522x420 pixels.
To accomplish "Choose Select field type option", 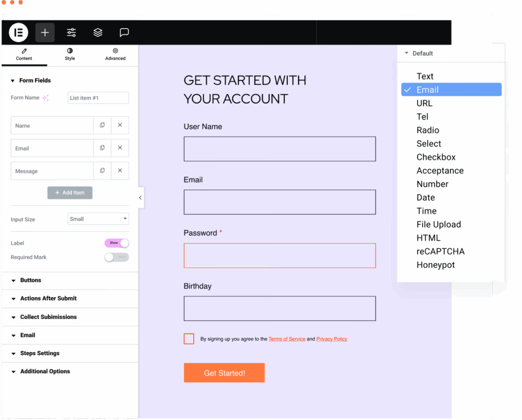I will coord(452,144).
